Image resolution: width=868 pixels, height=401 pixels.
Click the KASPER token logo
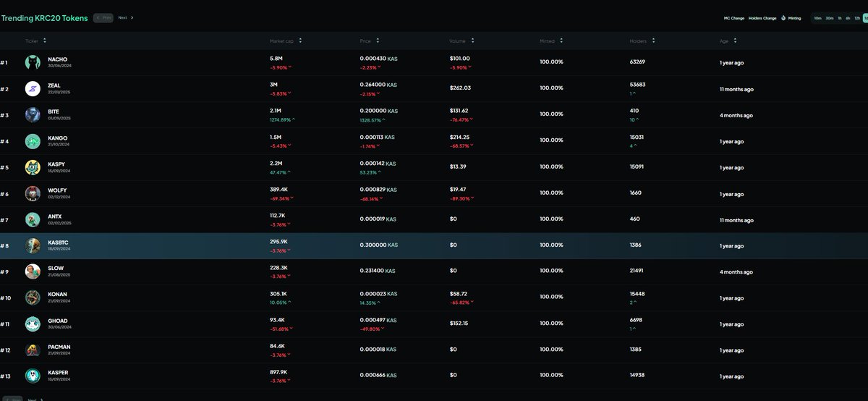coord(33,376)
